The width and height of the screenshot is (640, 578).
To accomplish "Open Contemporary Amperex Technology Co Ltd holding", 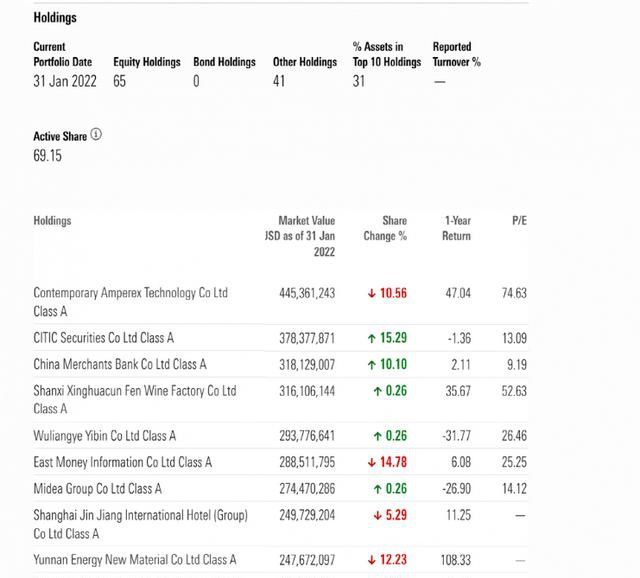I will [131, 302].
